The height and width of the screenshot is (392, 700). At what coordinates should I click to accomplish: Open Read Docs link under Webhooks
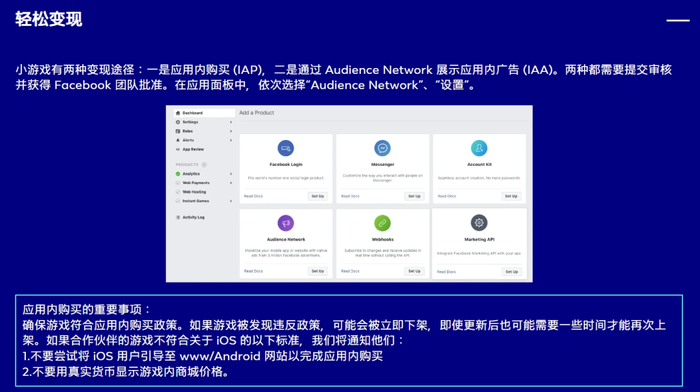[x=350, y=271]
